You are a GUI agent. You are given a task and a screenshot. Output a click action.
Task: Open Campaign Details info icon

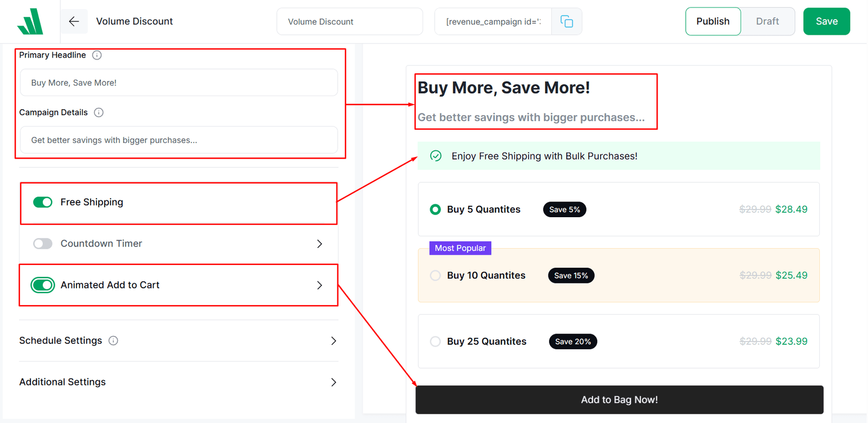click(x=99, y=112)
